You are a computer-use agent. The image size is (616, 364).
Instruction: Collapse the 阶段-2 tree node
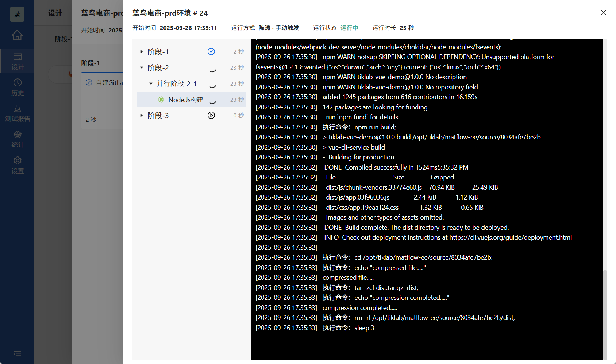(x=142, y=67)
